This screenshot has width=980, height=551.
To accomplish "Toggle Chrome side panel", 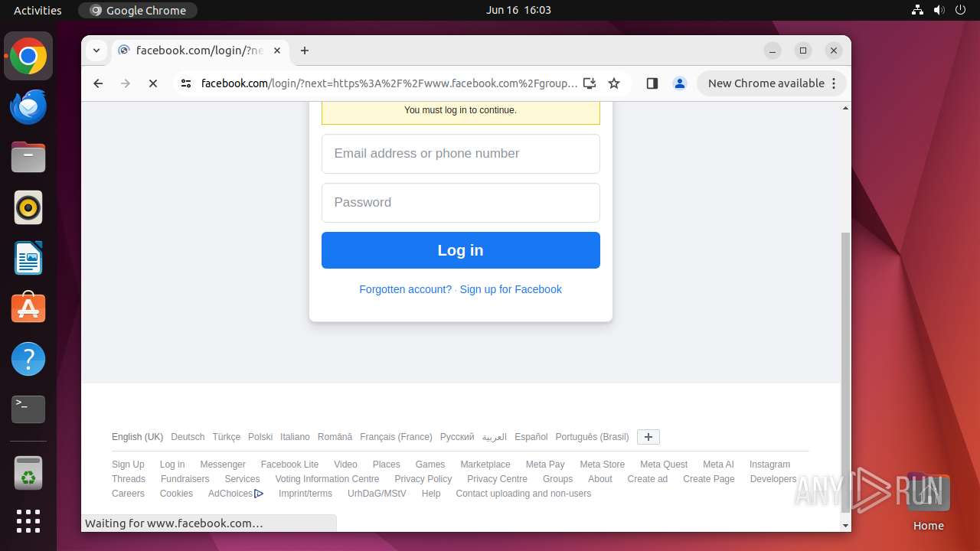I will coord(652,83).
